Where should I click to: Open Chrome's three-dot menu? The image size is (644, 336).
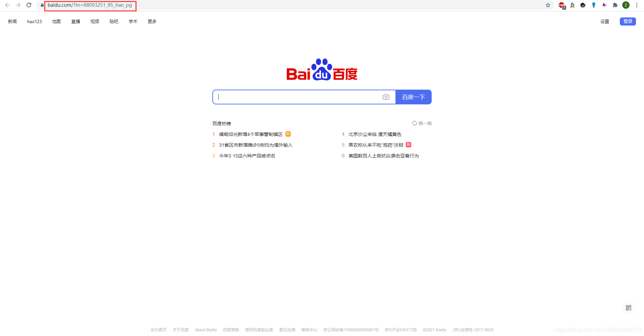point(637,5)
